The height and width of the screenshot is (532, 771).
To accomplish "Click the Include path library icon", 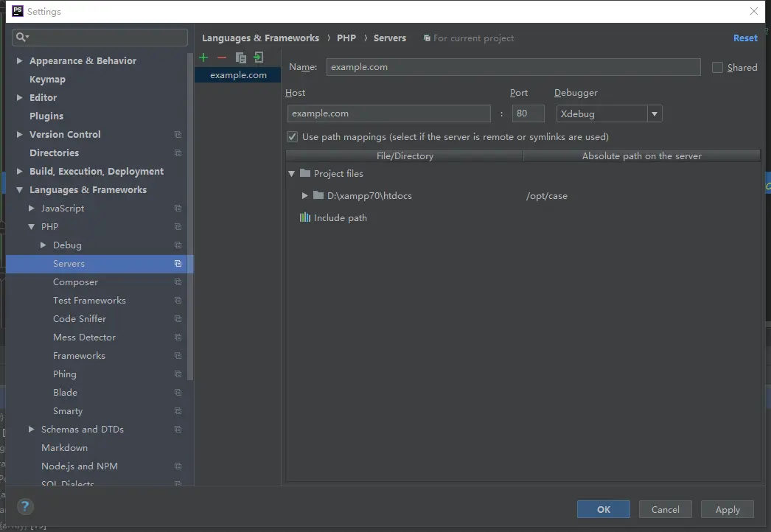I will click(x=305, y=217).
